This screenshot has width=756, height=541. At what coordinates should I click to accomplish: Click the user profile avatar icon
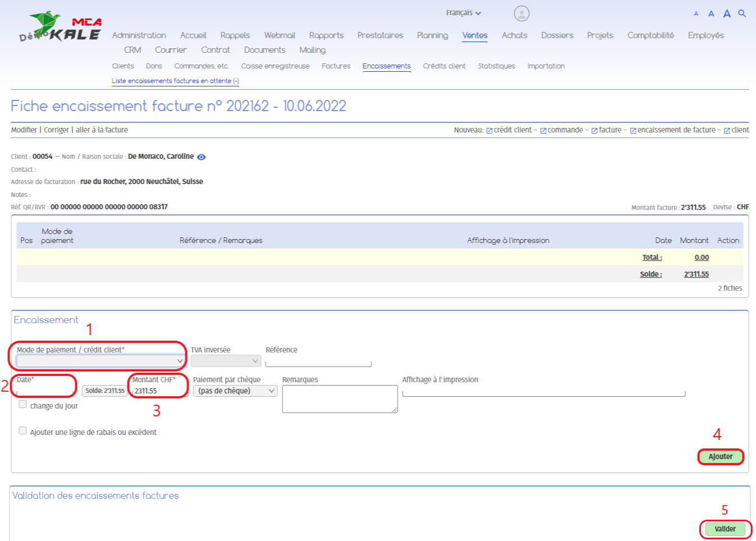pyautogui.click(x=521, y=13)
